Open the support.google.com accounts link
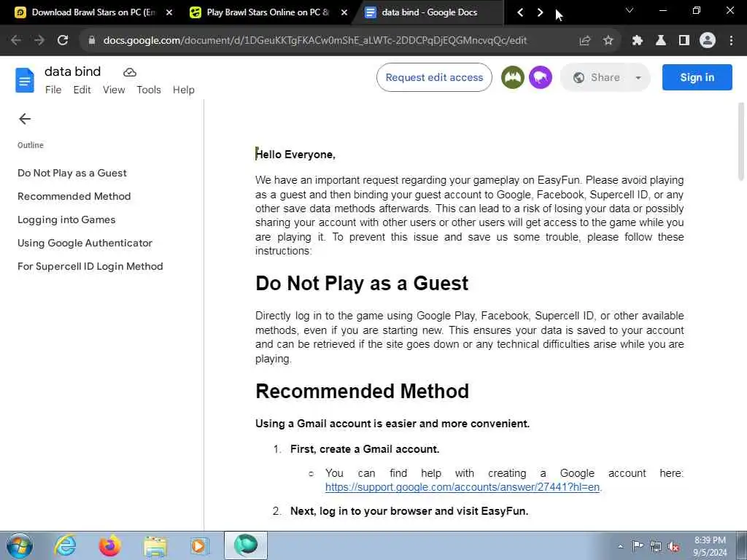This screenshot has height=560, width=747. [462, 487]
